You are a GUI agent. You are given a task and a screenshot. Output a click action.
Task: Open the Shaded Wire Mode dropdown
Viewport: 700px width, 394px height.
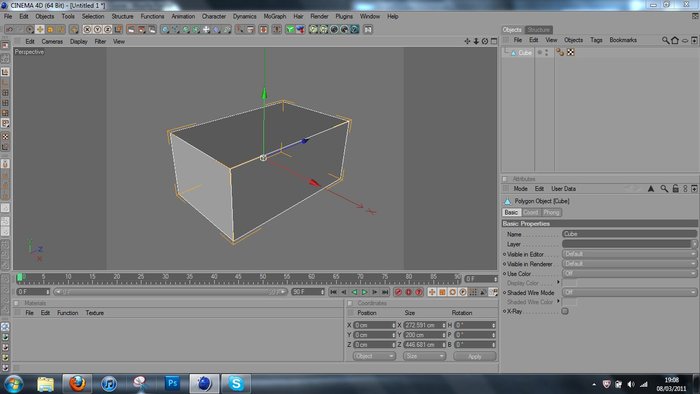pos(629,292)
